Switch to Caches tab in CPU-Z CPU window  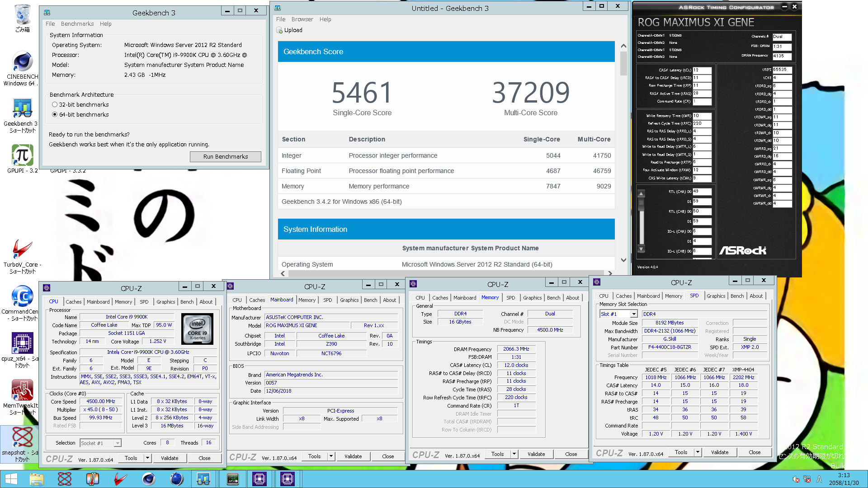click(x=74, y=302)
